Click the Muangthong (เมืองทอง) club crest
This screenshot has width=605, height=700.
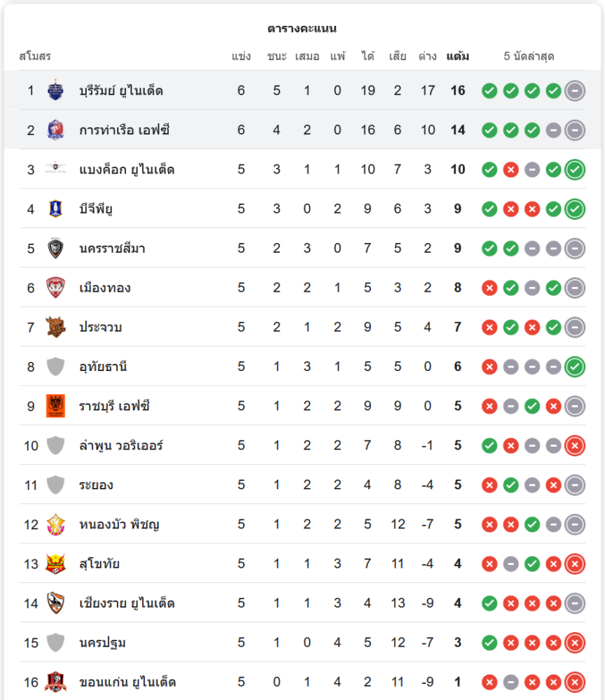click(55, 288)
